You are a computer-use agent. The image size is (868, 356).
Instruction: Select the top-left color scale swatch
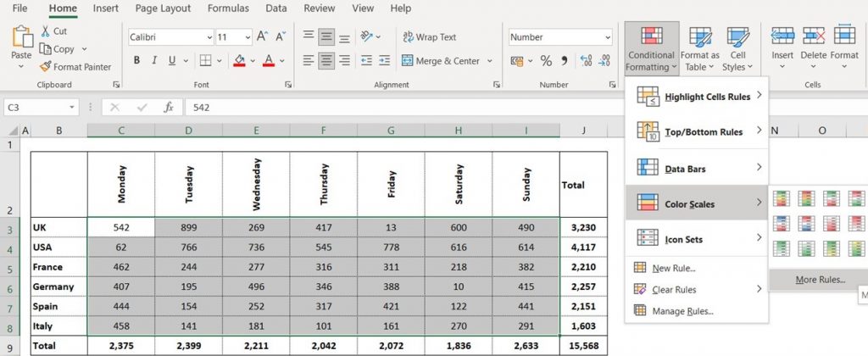[x=782, y=198]
